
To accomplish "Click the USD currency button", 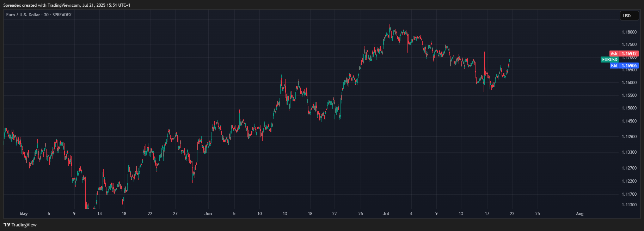I will tap(629, 16).
